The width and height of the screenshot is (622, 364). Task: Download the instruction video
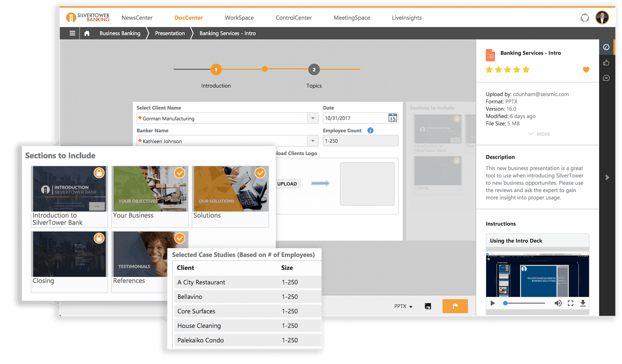pos(583,303)
